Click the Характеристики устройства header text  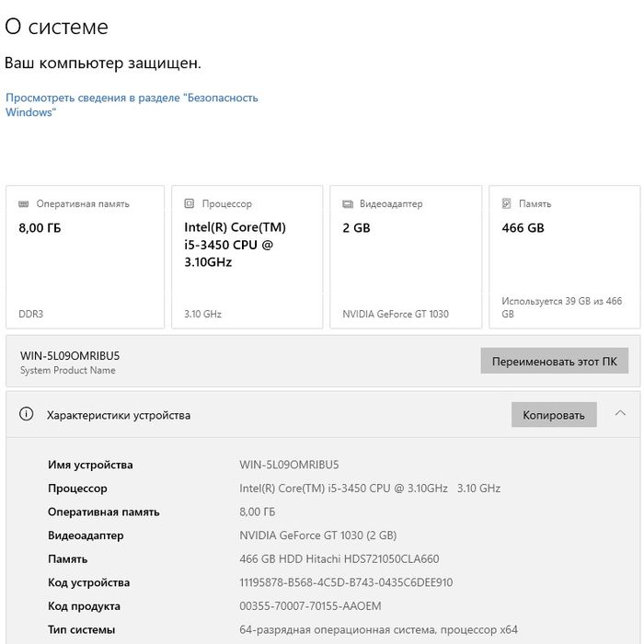119,415
